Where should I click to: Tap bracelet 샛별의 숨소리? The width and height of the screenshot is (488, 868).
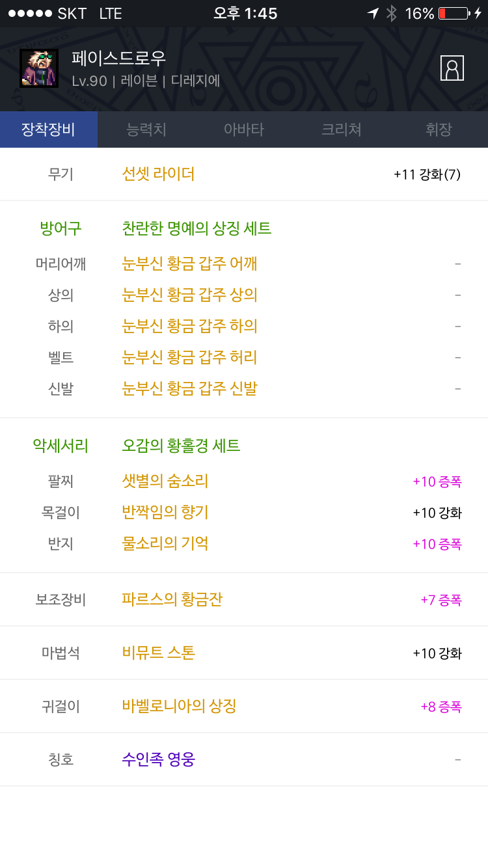[x=165, y=481]
